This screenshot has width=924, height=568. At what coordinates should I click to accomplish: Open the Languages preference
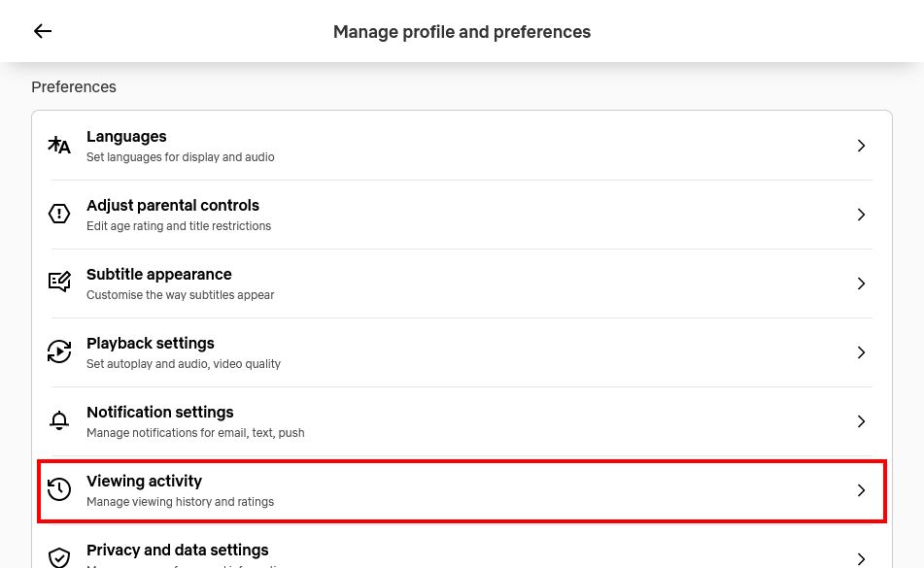pos(462,146)
